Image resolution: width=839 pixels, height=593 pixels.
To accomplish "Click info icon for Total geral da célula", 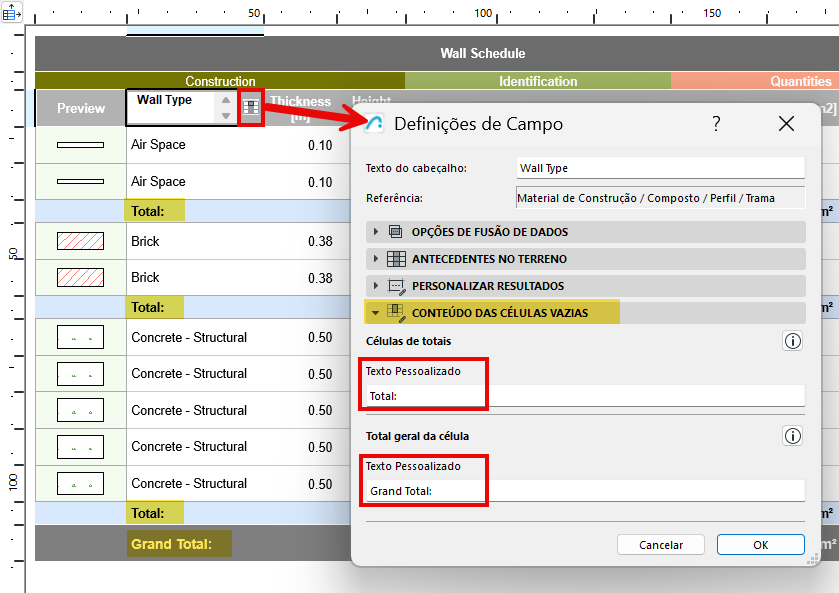I will pyautogui.click(x=792, y=436).
